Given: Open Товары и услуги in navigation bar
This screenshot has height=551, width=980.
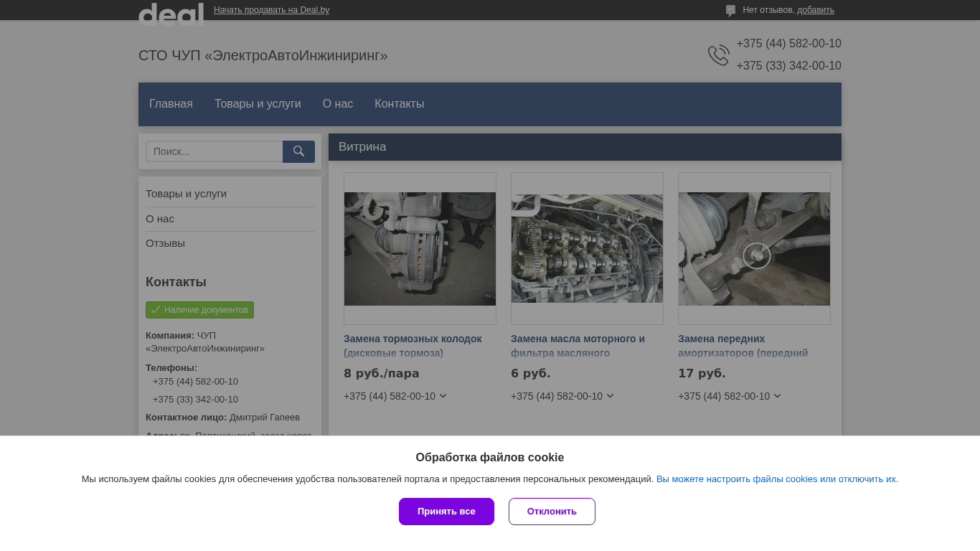Looking at the screenshot, I should pos(258,104).
